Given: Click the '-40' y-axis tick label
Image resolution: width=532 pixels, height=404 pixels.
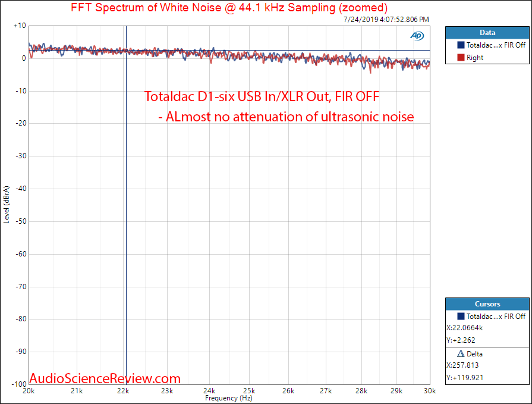Looking at the screenshot, I should tap(21, 189).
